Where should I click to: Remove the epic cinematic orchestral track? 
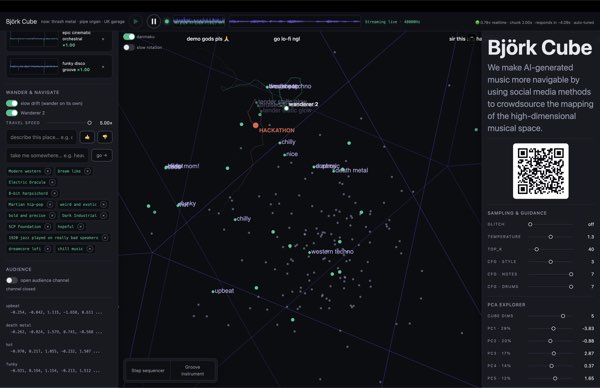point(103,39)
